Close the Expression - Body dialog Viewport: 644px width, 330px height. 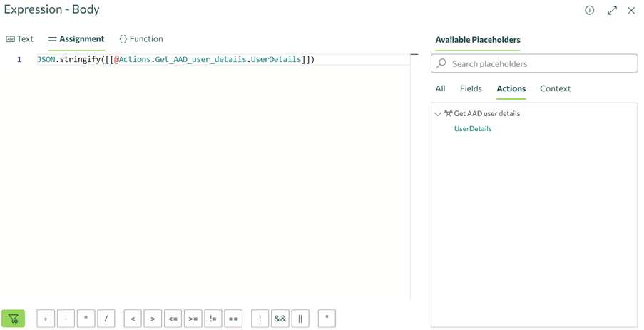tap(631, 11)
